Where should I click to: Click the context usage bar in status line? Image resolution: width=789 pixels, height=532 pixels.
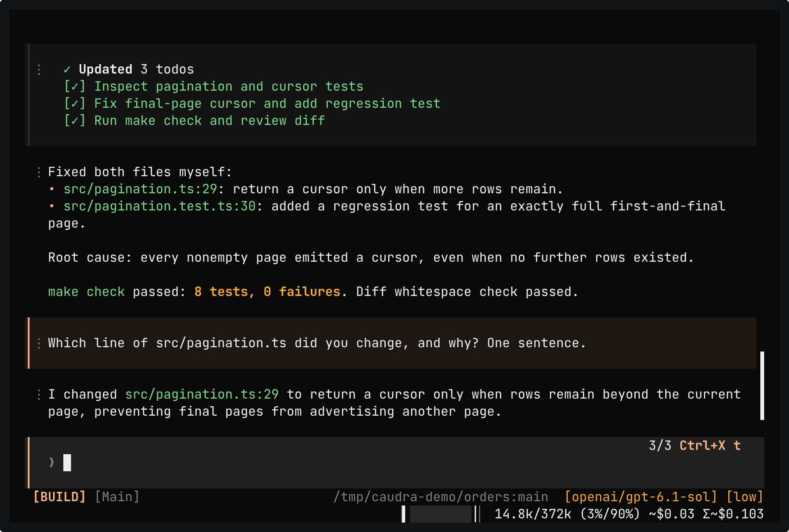click(441, 514)
